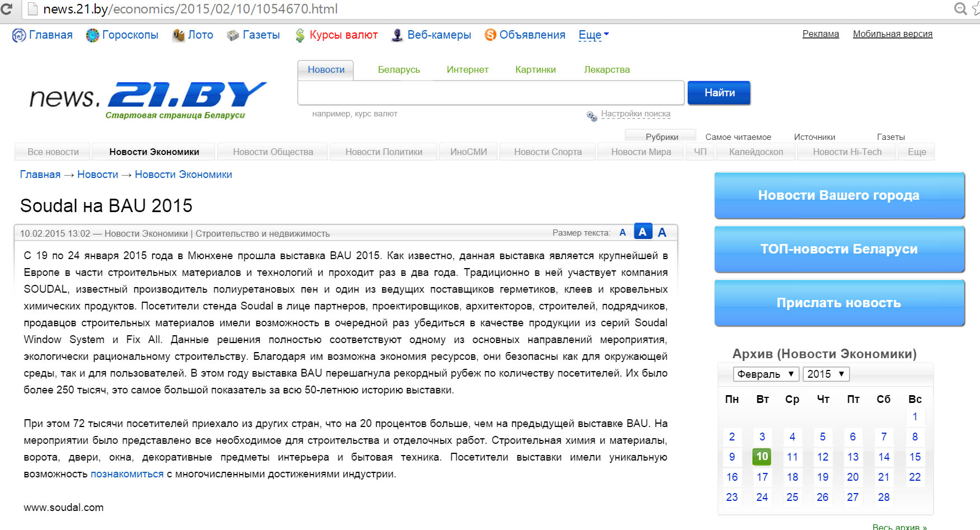The image size is (980, 530).
Task: Click the Веб-камеры webcam icon
Action: (x=397, y=35)
